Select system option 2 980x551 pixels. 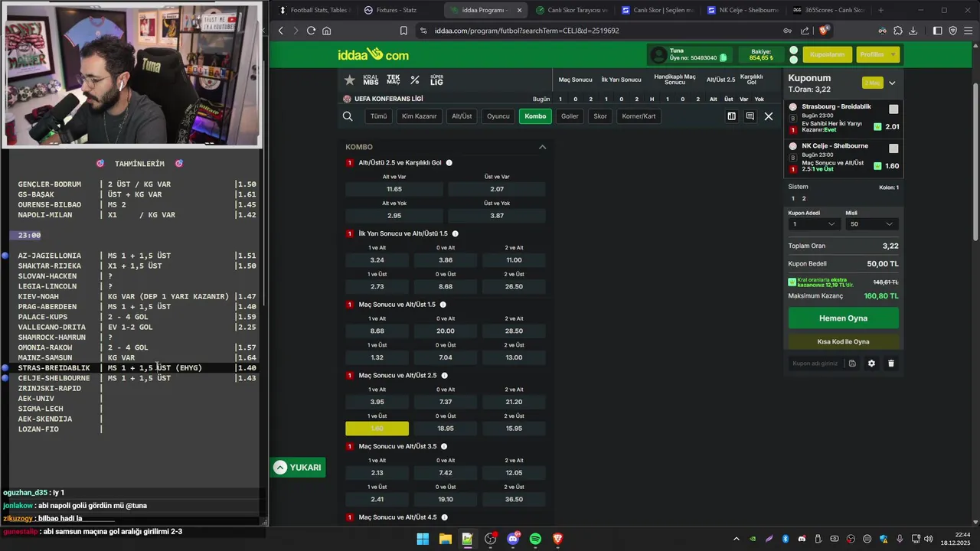(x=804, y=198)
